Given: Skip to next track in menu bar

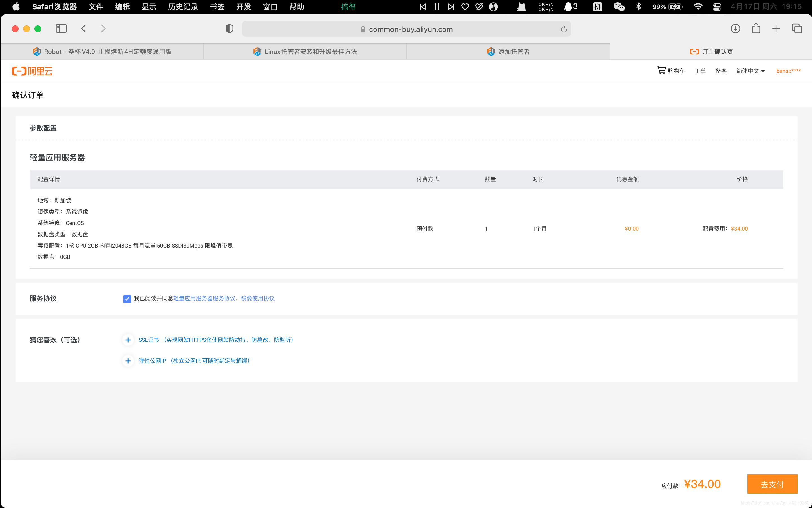Looking at the screenshot, I should coord(451,6).
